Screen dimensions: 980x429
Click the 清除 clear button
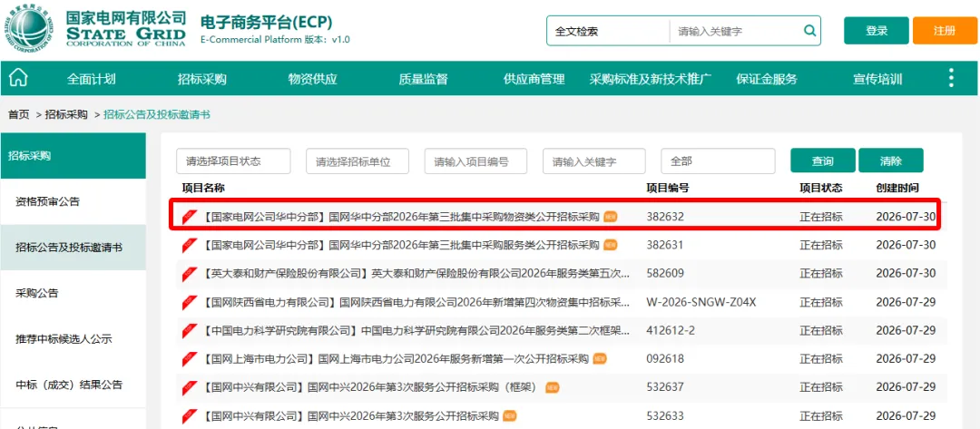click(x=891, y=161)
